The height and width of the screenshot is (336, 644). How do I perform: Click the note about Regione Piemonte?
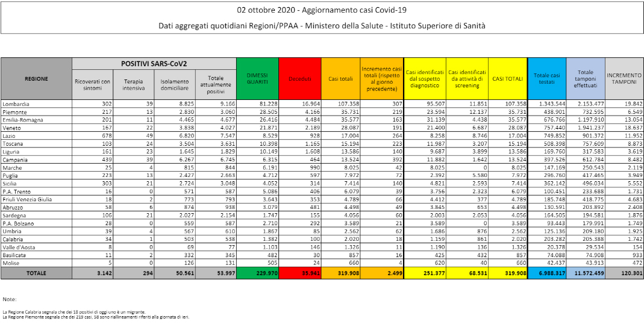pos(96,317)
